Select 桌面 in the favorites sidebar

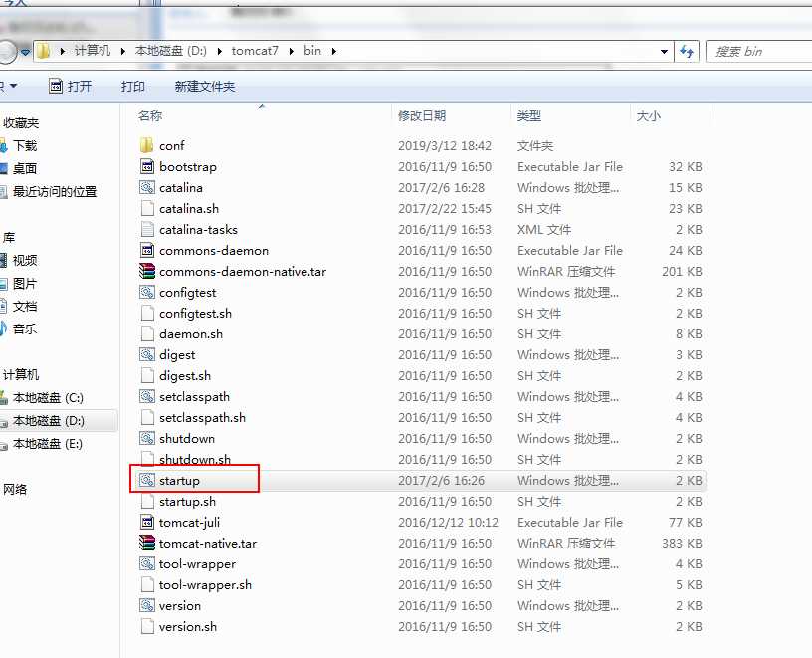(25, 168)
